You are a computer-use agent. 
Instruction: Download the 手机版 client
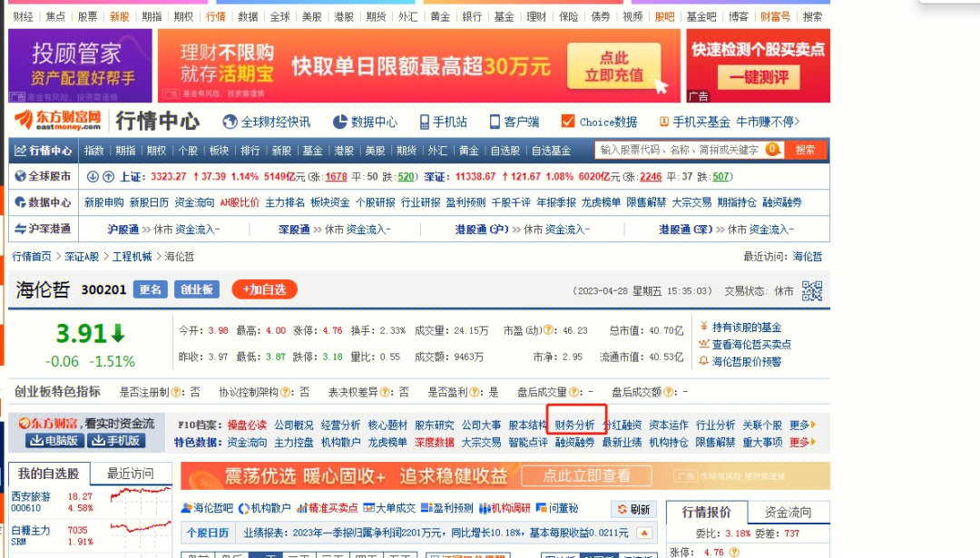[x=115, y=441]
